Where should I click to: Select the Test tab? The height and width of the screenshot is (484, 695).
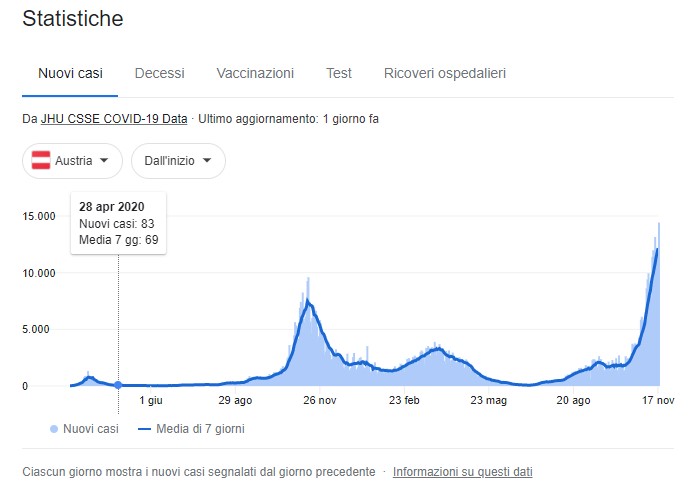point(339,73)
